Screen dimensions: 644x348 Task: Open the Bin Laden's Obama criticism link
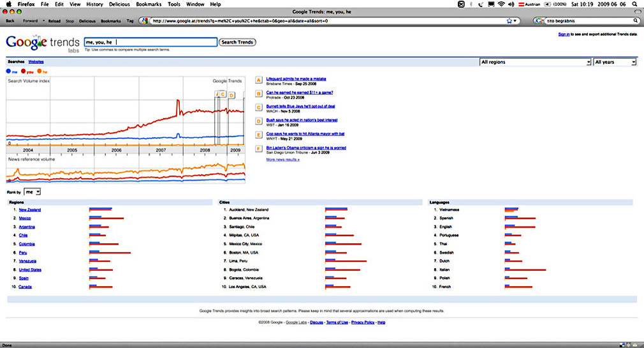click(x=306, y=148)
